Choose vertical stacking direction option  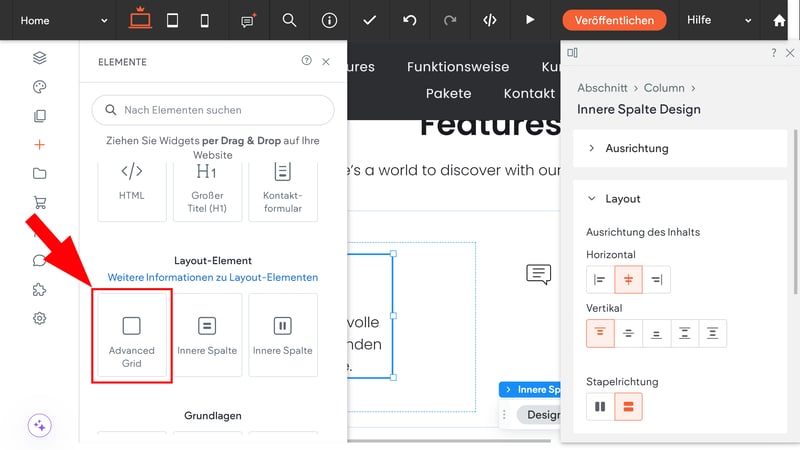(628, 407)
